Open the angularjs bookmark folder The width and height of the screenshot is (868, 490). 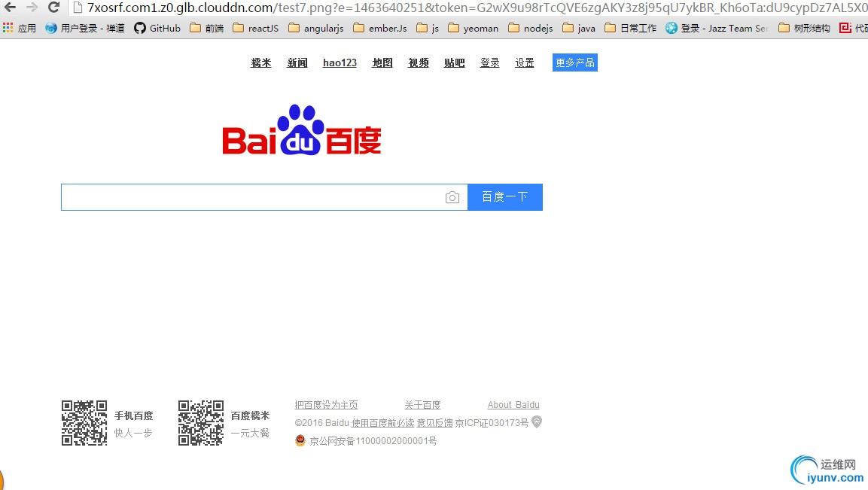(316, 29)
